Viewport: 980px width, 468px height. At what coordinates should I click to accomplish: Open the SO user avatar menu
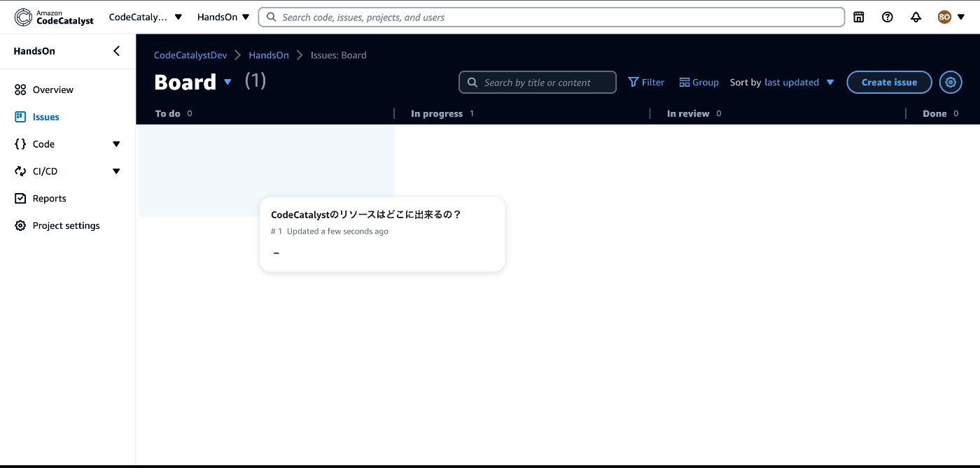(944, 17)
